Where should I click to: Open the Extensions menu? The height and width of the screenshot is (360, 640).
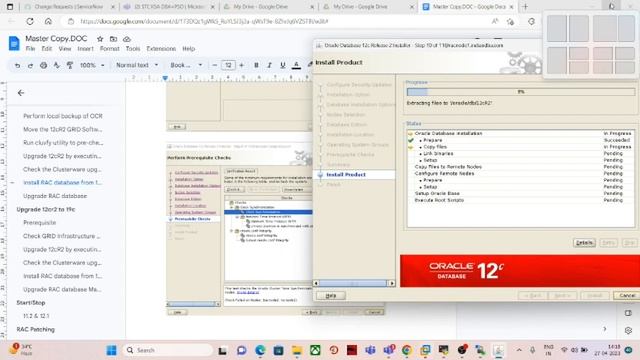[x=161, y=49]
